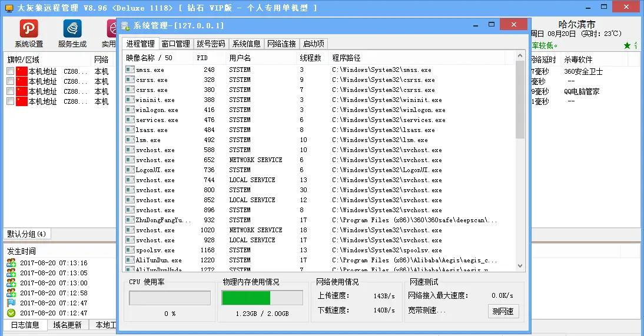This screenshot has height=336, width=644.
Task: Click process icon for winlogon.exe
Action: tap(130, 110)
